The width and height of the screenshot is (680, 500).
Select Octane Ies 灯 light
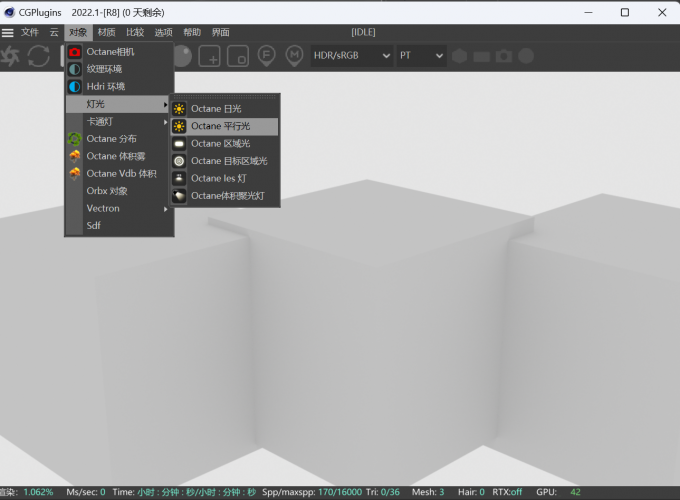[225, 178]
